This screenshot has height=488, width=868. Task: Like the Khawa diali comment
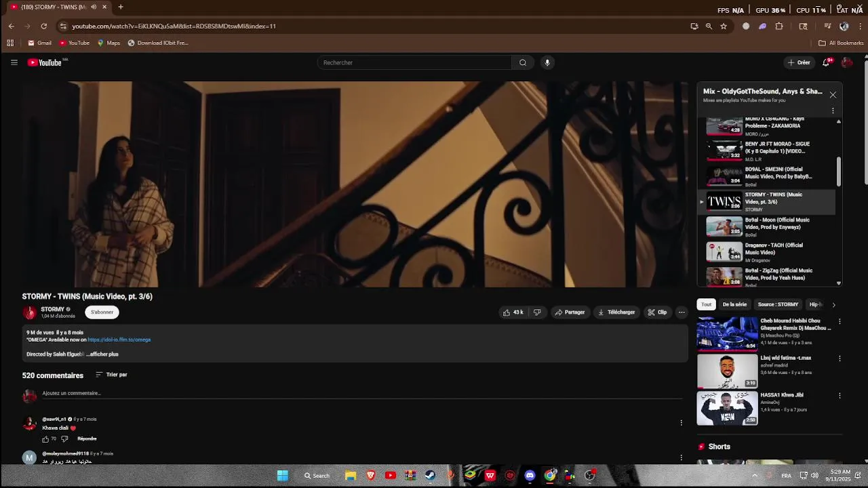click(46, 439)
